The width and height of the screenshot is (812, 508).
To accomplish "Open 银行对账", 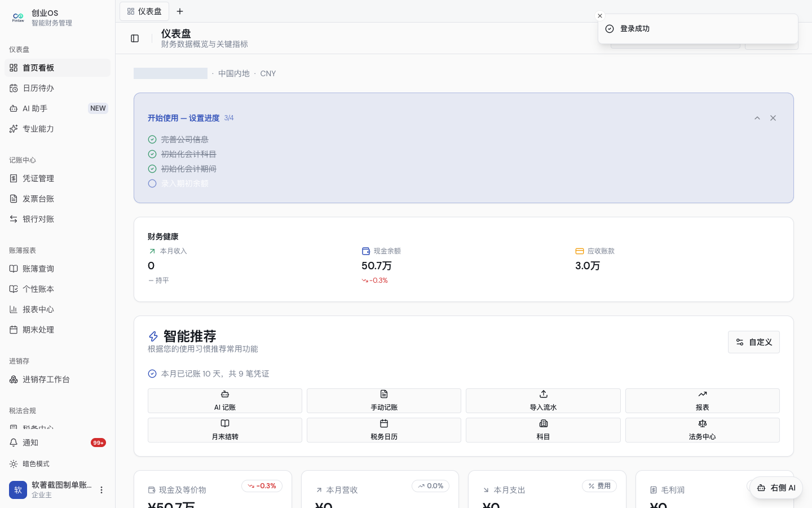I will tap(58, 219).
